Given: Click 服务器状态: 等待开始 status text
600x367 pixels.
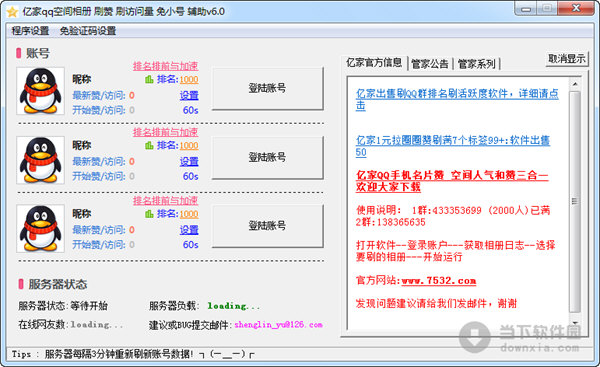Looking at the screenshot, I should coord(63,306).
